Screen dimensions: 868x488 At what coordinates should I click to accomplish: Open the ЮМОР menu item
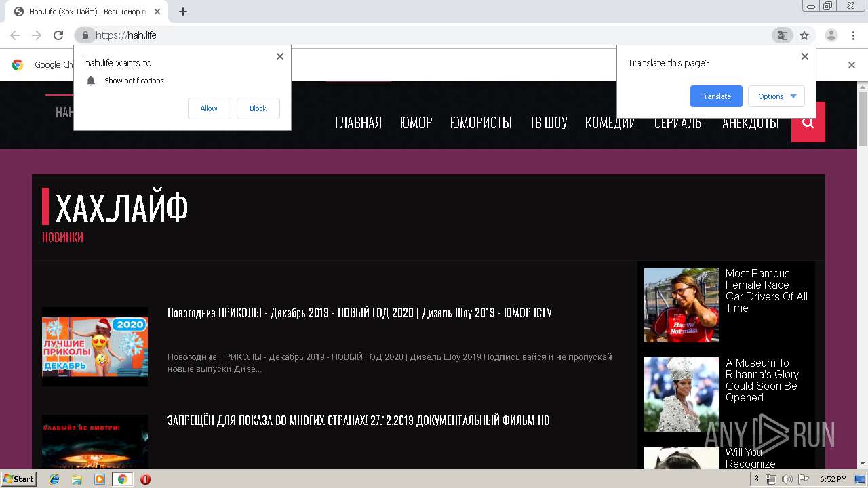(416, 123)
